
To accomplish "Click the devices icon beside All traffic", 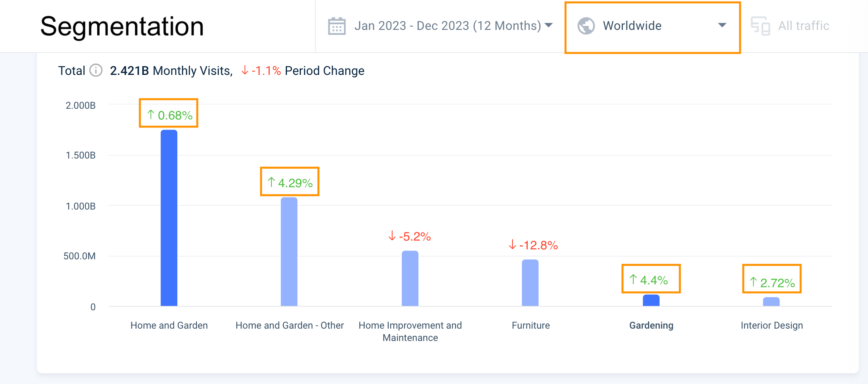I will [760, 26].
